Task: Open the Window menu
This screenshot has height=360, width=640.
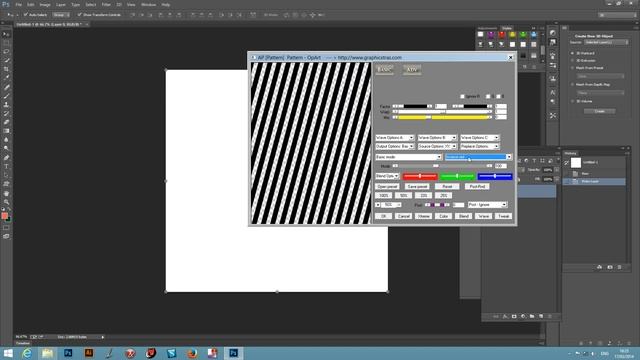Action: [x=148, y=4]
